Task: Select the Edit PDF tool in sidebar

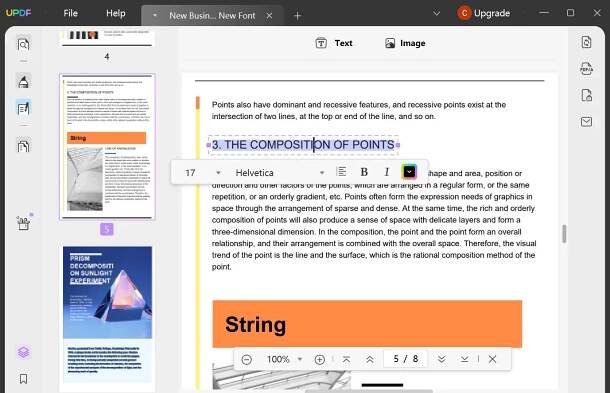Action: coord(23,108)
